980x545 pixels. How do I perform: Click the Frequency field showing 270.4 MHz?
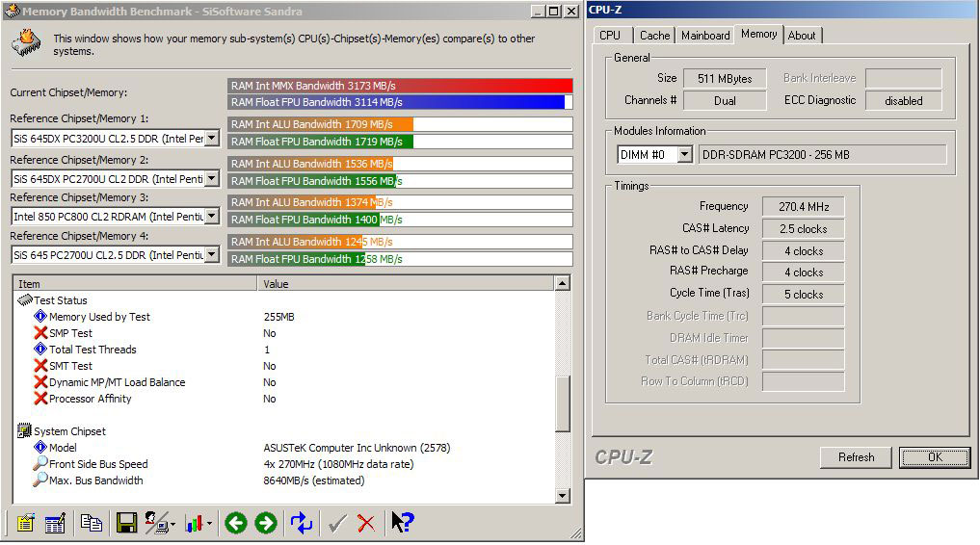(803, 207)
